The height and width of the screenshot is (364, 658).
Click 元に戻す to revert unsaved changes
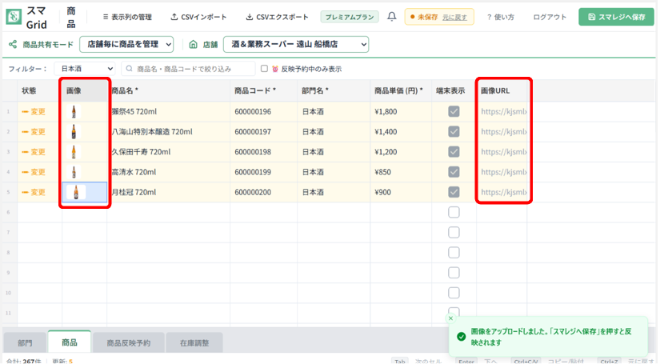point(454,17)
